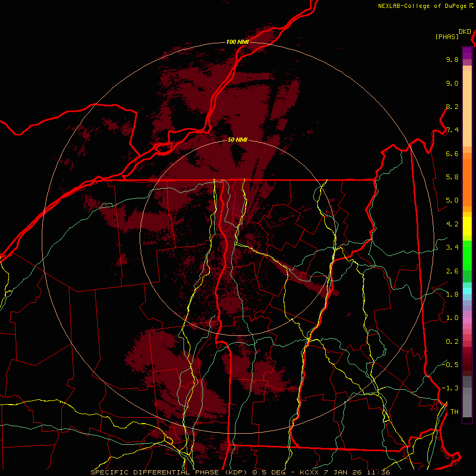
Task: Click the 1.8 value on color scale
Action: (452, 295)
